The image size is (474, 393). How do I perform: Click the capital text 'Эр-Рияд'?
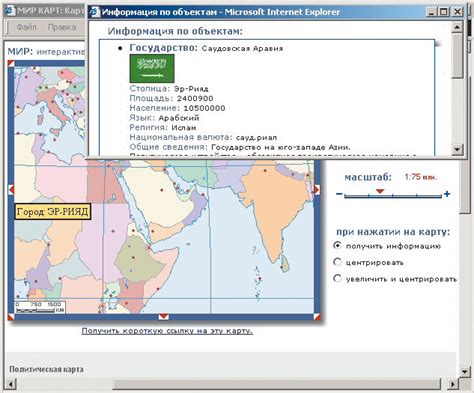[x=191, y=89]
